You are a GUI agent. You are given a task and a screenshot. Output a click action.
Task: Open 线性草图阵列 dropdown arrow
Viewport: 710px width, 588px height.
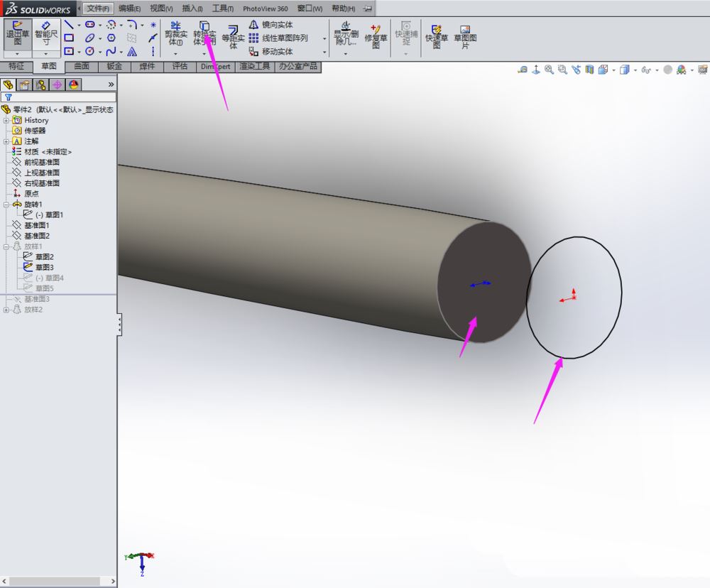[x=324, y=39]
